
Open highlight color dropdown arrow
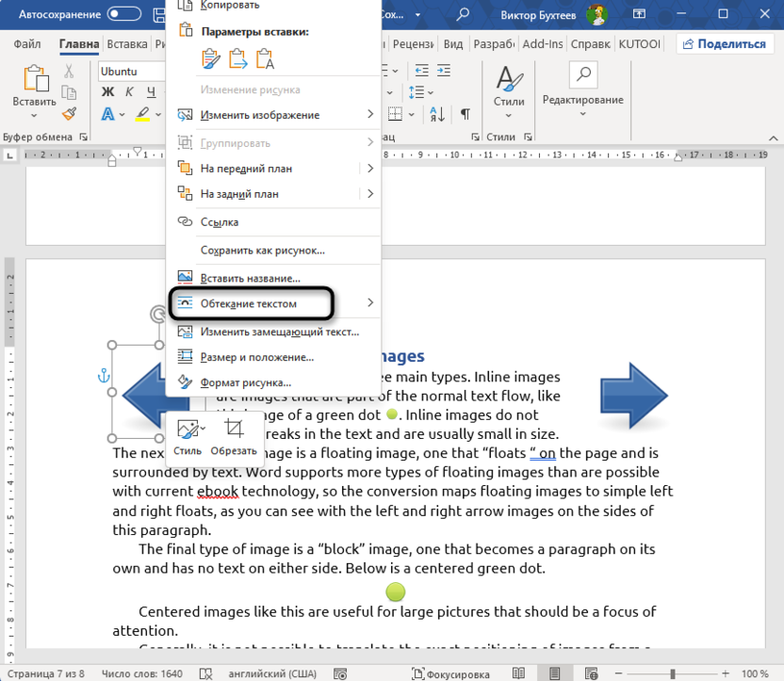tap(158, 114)
